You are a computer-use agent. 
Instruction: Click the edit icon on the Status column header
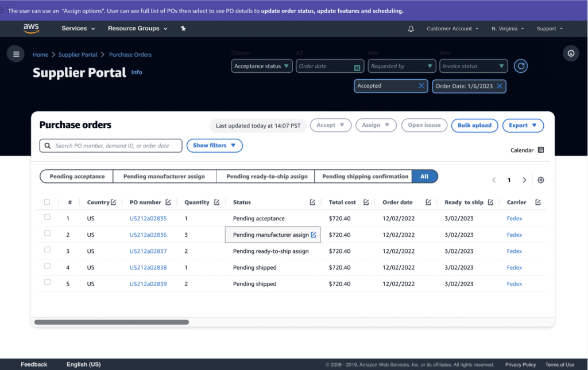click(x=312, y=202)
